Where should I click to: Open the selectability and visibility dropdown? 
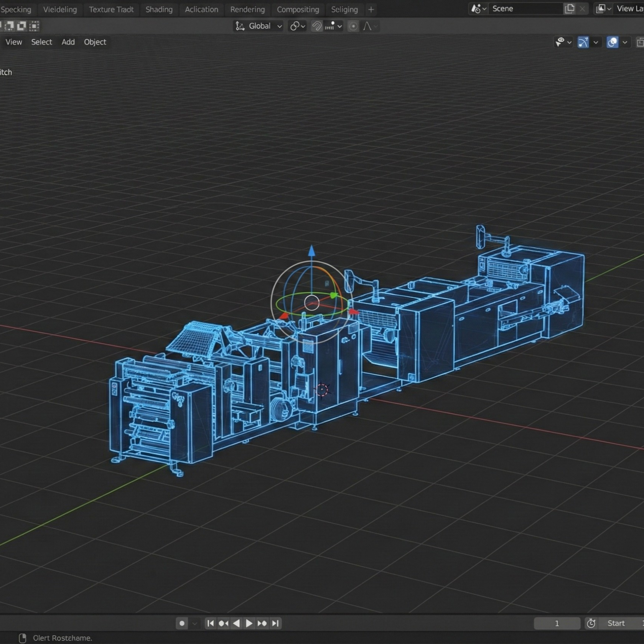point(563,42)
